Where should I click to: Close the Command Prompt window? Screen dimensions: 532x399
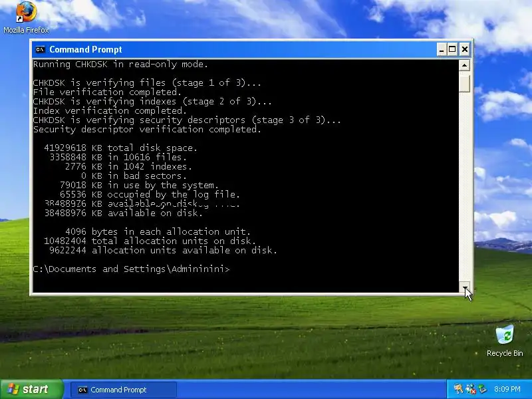[464, 49]
